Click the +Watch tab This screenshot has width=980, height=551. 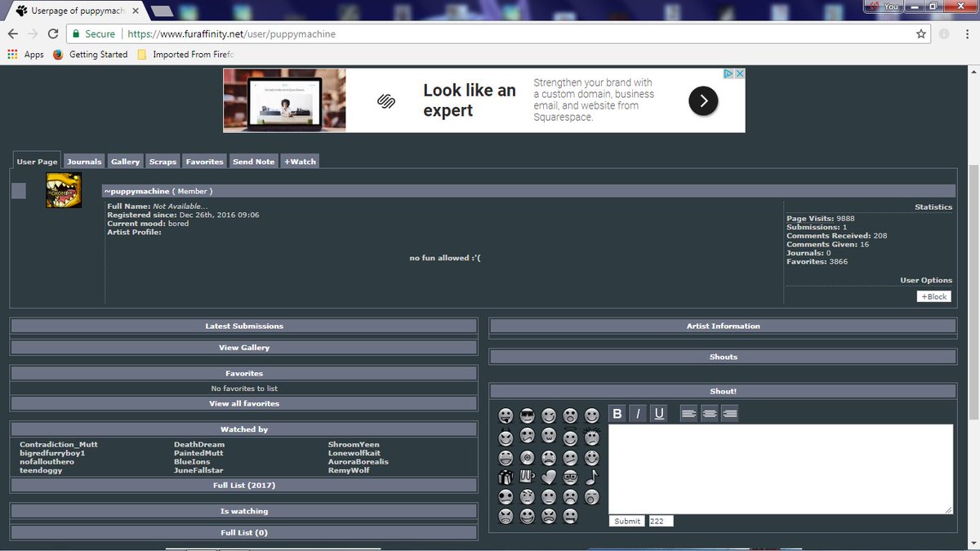click(300, 162)
